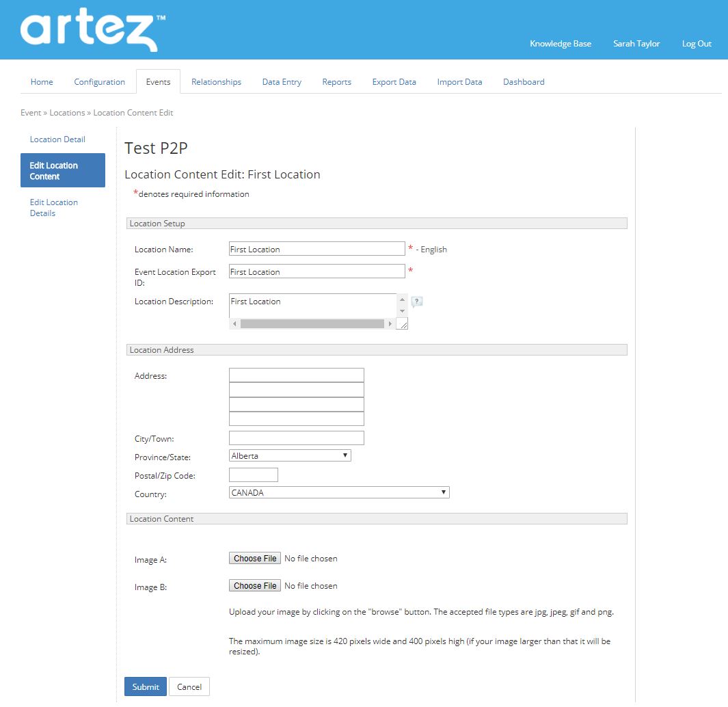Choose a file for Image B

coord(255,586)
